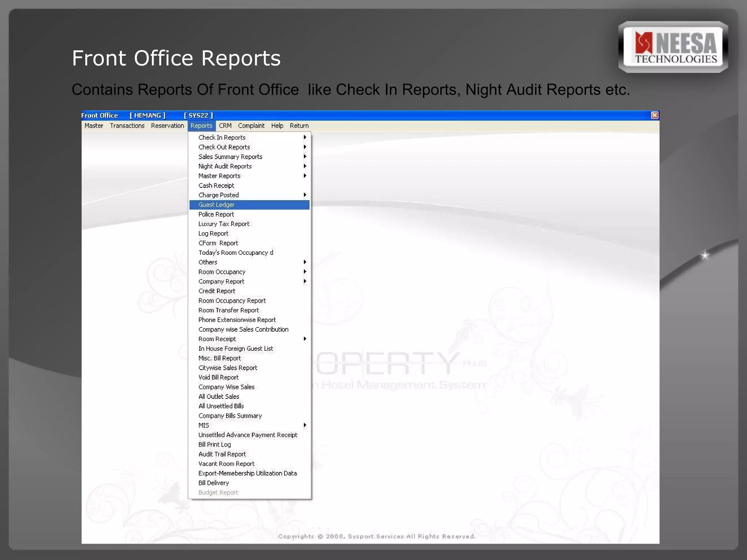The image size is (747, 560).
Task: Open Citywise Sales Report
Action: (249, 368)
